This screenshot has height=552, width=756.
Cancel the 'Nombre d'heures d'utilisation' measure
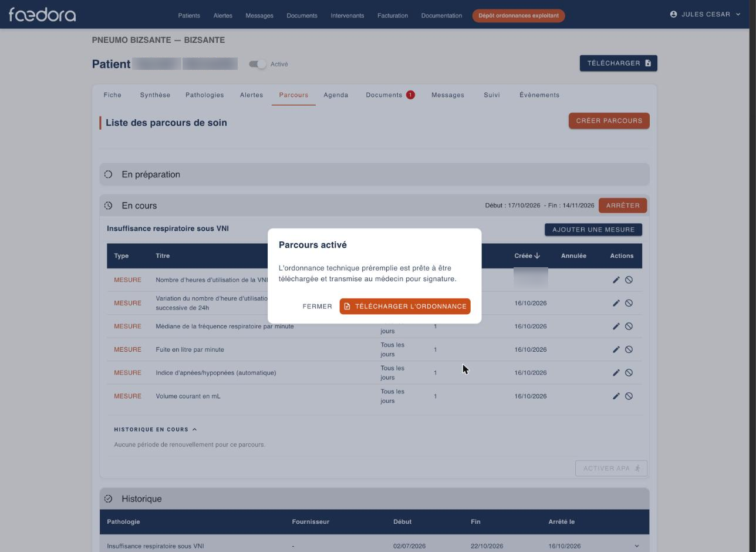[629, 280]
